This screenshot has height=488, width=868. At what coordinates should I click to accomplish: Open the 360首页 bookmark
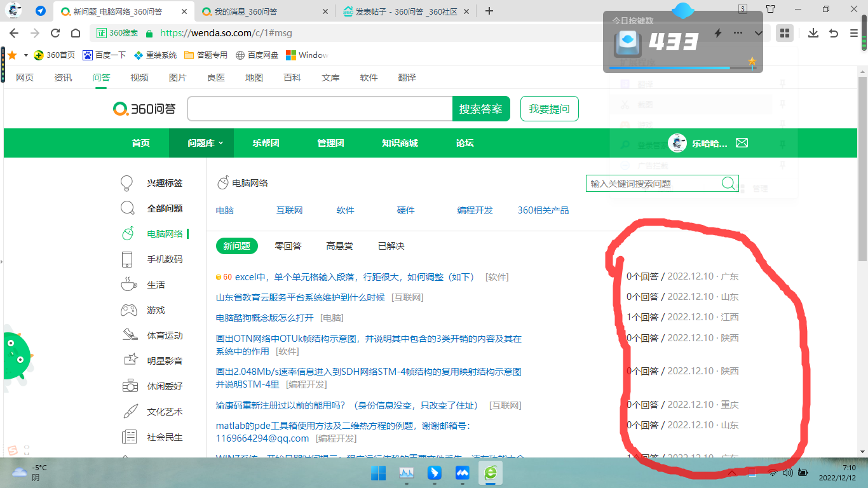[x=55, y=55]
